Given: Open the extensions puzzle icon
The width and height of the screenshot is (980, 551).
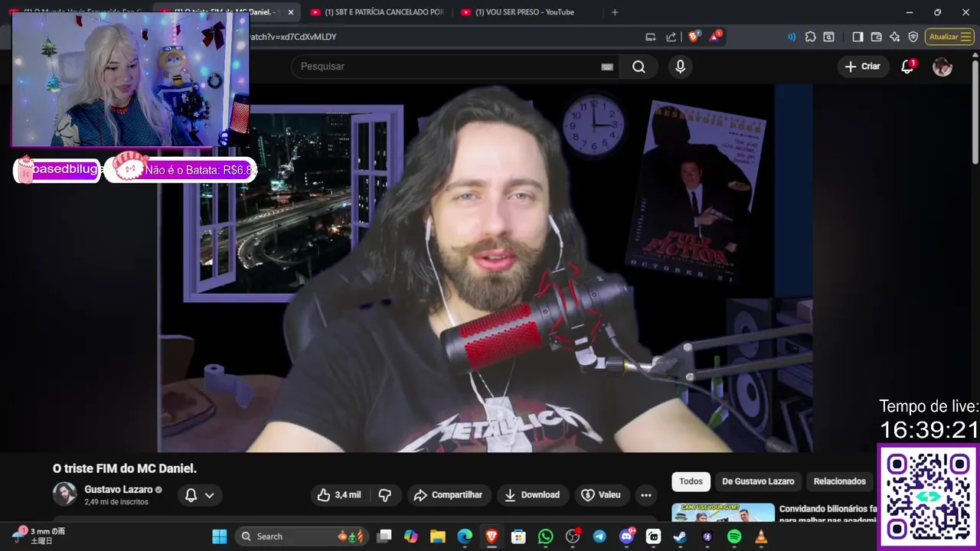Looking at the screenshot, I should pos(811,37).
